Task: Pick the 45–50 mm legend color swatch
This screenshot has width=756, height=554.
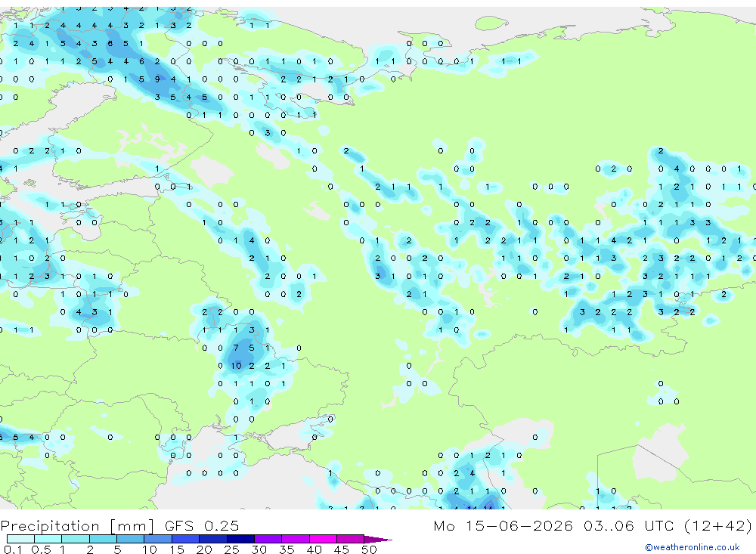Action: [x=351, y=539]
